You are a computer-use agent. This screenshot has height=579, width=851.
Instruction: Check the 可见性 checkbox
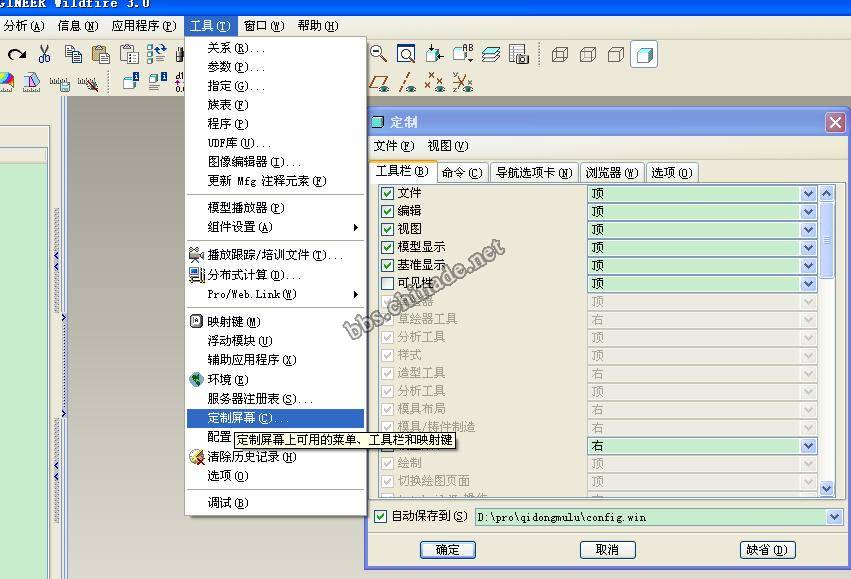tap(387, 283)
